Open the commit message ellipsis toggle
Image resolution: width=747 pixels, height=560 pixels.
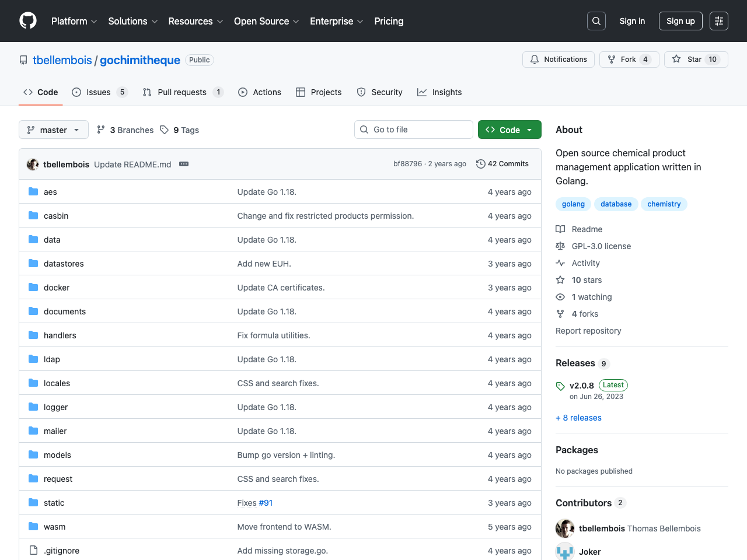click(184, 164)
